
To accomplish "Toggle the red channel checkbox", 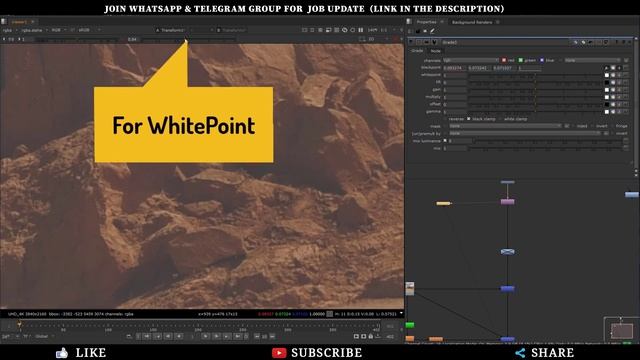I will tap(504, 60).
